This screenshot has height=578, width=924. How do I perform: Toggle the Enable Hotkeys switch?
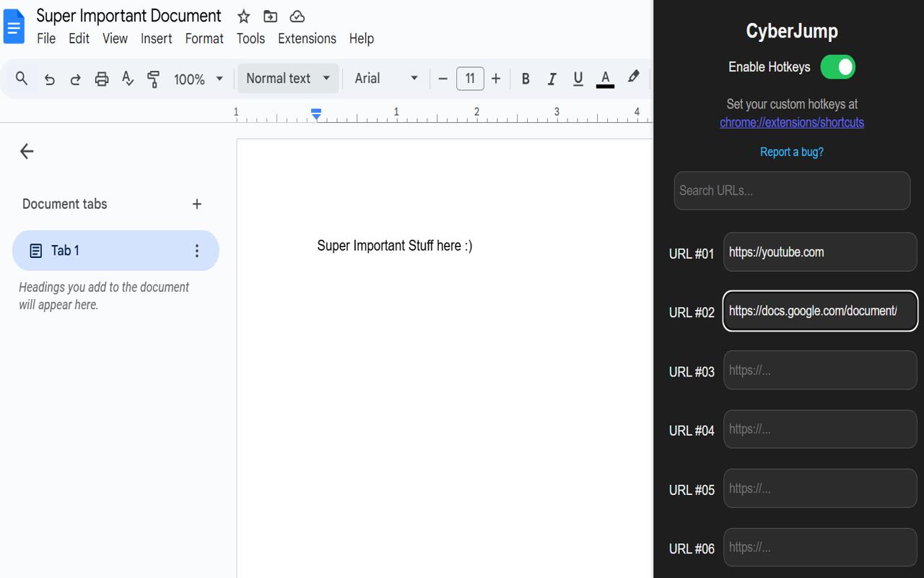click(x=838, y=67)
